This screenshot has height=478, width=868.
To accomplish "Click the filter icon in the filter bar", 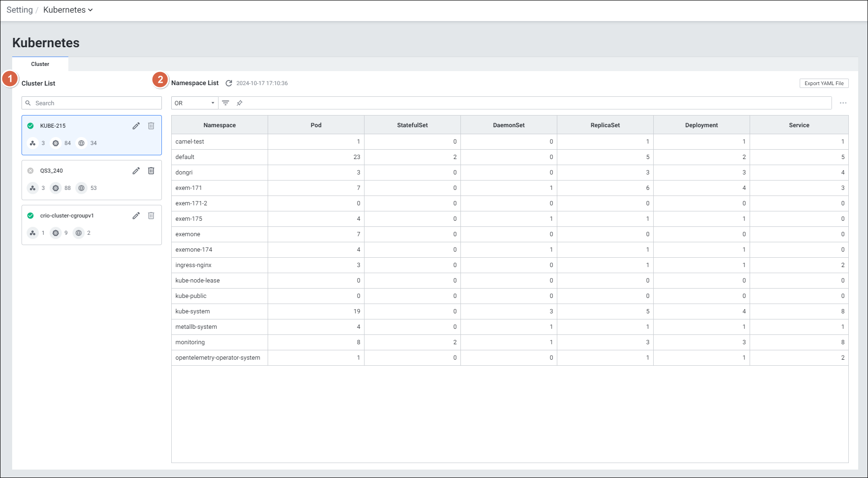I will tap(226, 103).
